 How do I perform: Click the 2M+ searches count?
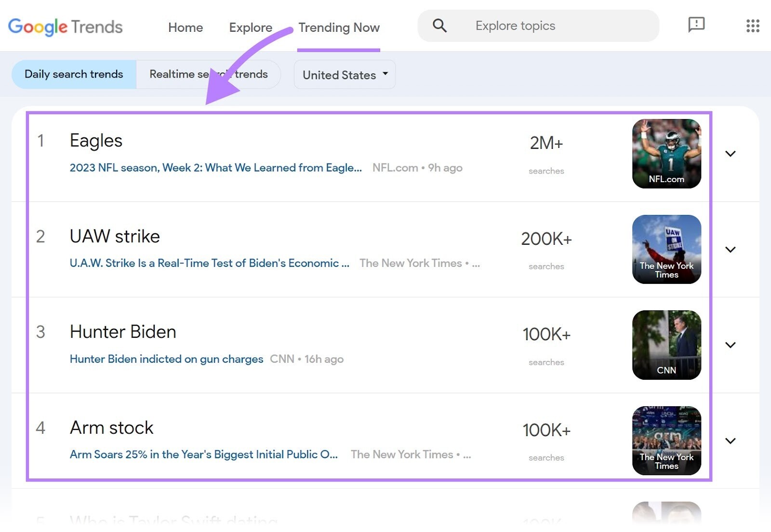point(546,143)
